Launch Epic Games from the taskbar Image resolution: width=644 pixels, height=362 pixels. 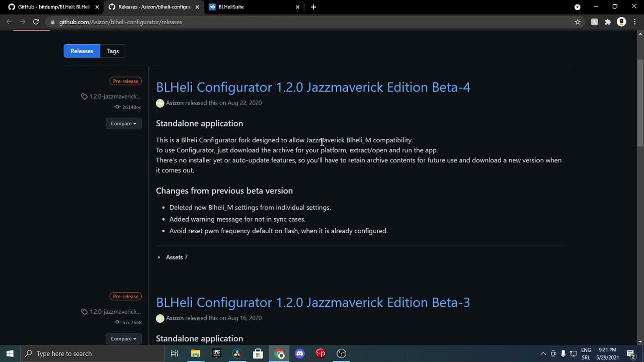[x=216, y=353]
